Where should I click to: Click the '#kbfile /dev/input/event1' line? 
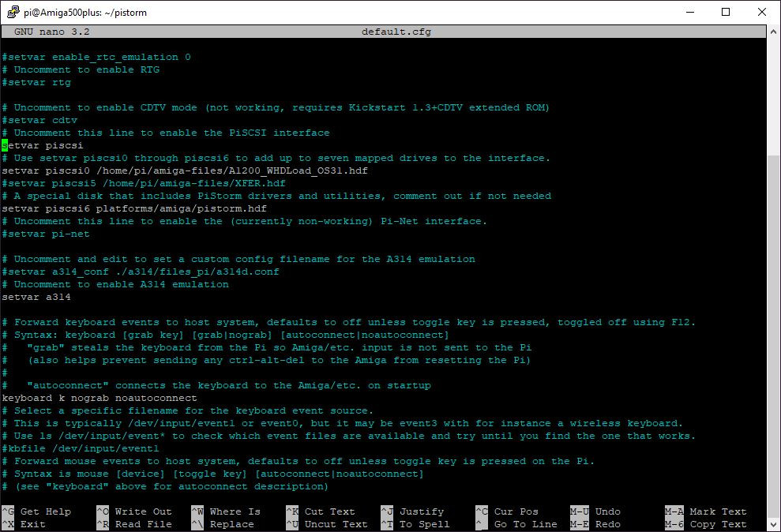81,448
